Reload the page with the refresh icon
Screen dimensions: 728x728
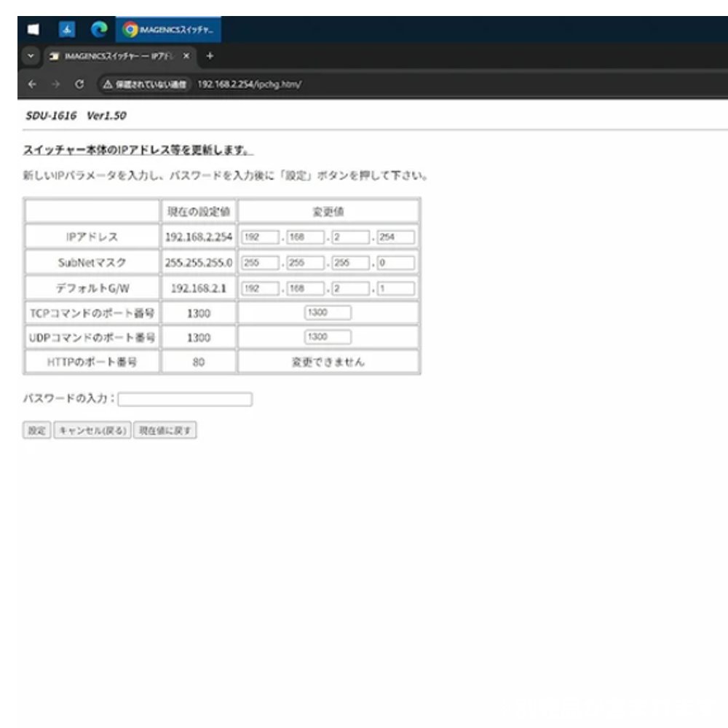click(79, 84)
